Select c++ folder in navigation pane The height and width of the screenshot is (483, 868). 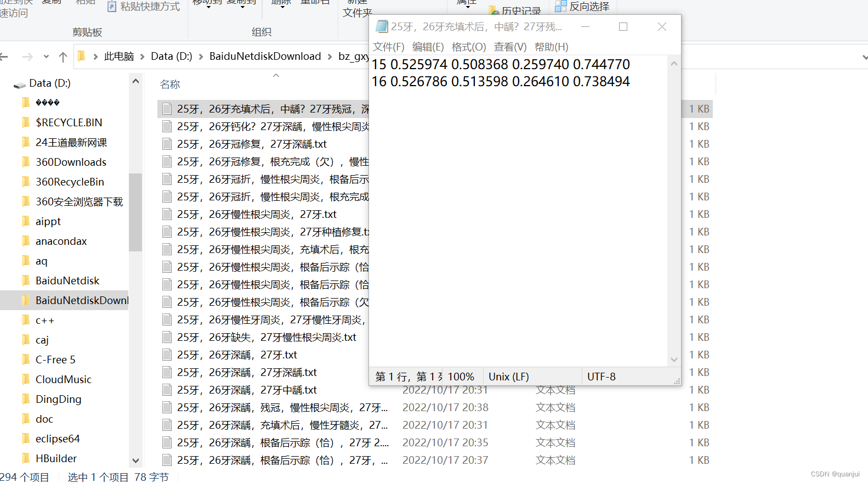(x=45, y=320)
